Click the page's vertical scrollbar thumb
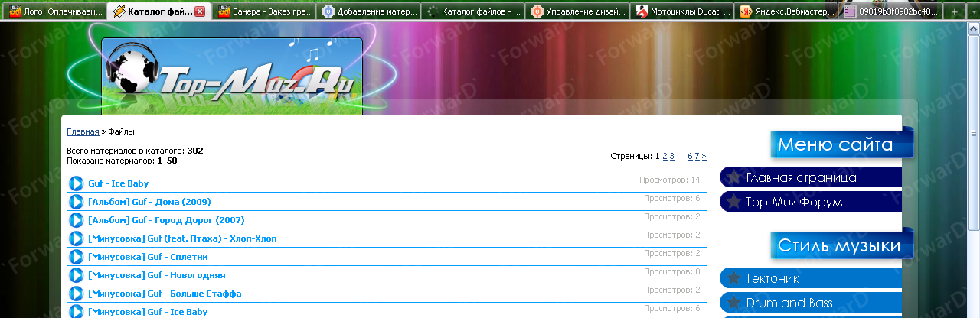This screenshot has height=318, width=980. tap(974, 131)
